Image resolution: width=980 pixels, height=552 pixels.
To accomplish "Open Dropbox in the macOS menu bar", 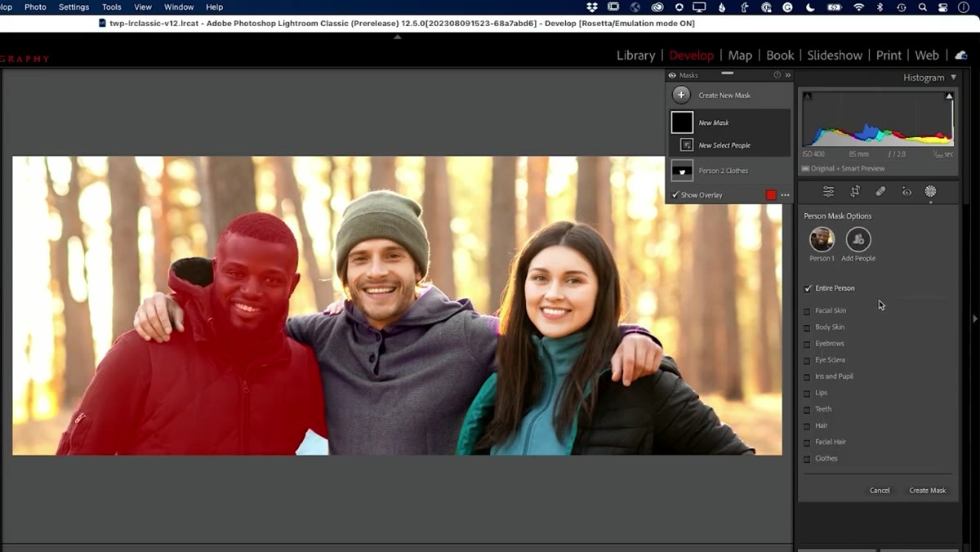I will pos(592,7).
